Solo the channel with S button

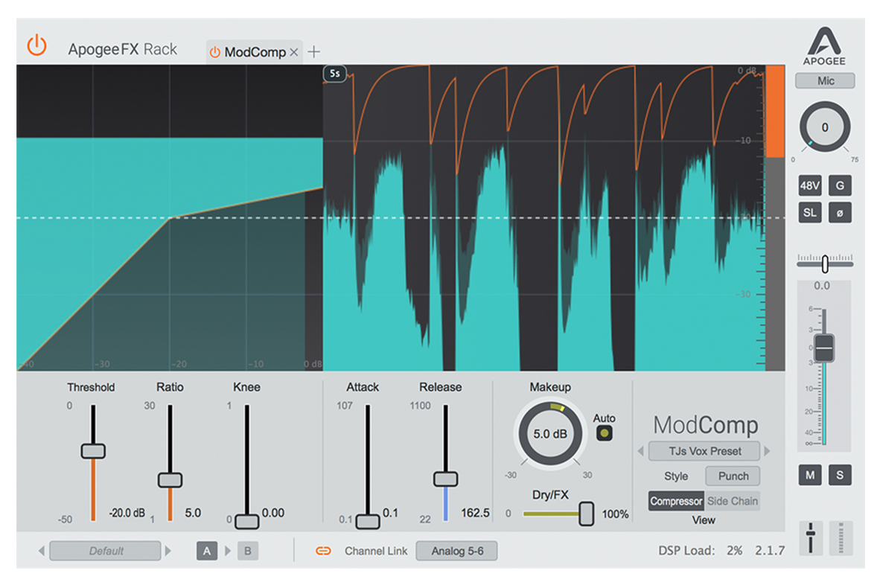coord(840,475)
